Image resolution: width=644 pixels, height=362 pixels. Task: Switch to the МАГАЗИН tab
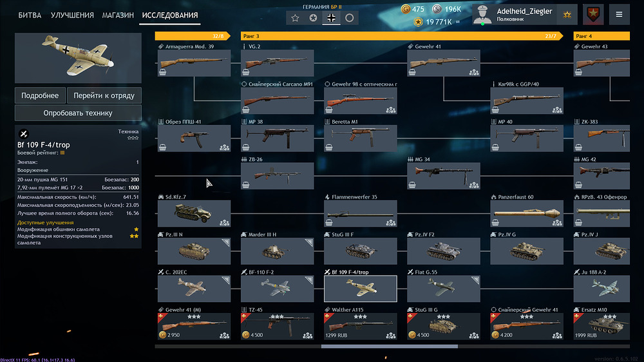[118, 15]
